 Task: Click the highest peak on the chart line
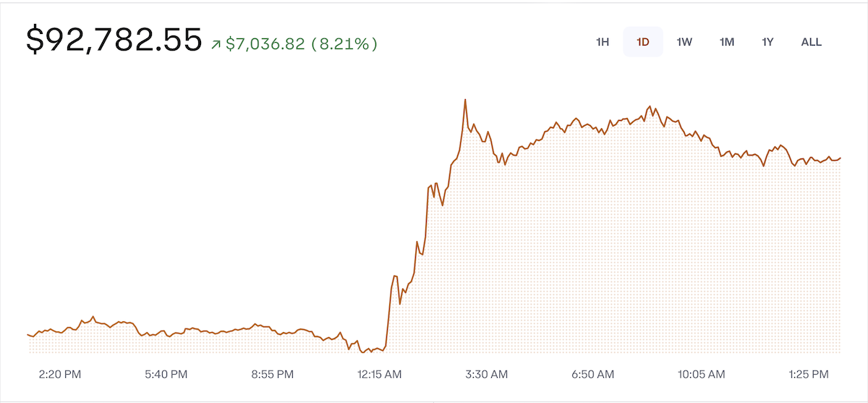point(465,100)
